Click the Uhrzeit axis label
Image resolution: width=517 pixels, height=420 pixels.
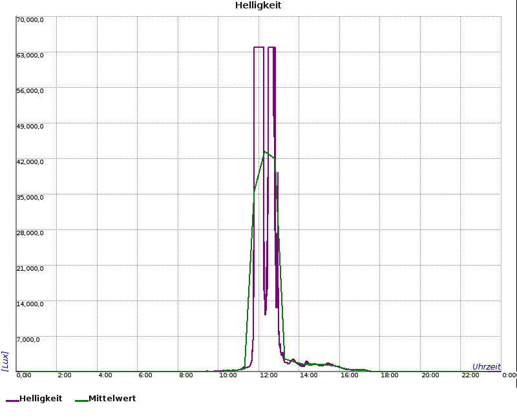(487, 367)
